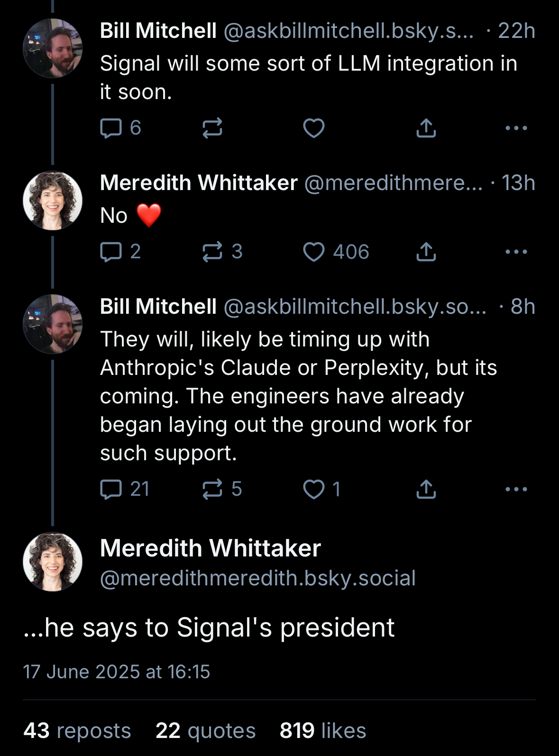Open more options on "No" post
The width and height of the screenshot is (559, 756).
tap(516, 252)
